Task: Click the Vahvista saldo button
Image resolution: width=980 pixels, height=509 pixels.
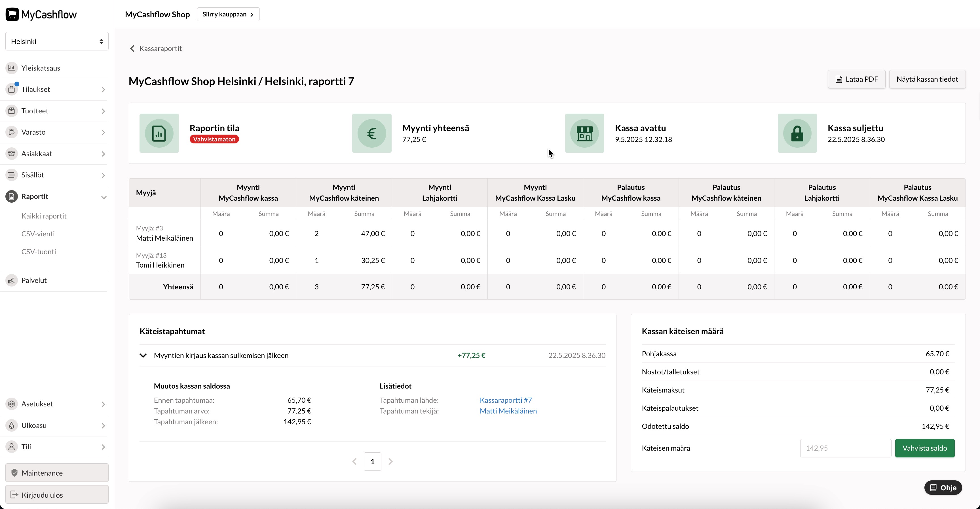Action: tap(924, 448)
